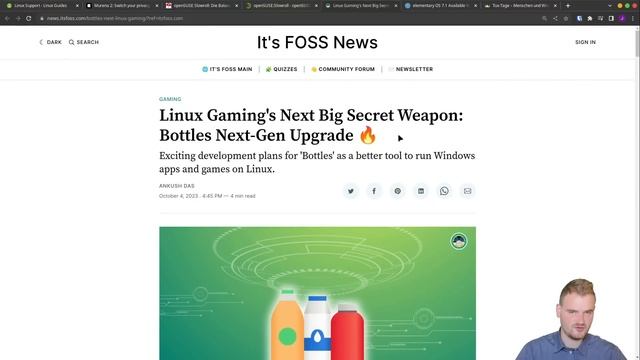Click the bottles featured image

click(318, 293)
